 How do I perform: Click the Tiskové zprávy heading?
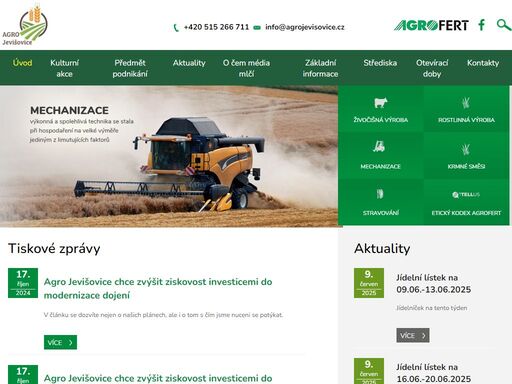[x=54, y=249]
